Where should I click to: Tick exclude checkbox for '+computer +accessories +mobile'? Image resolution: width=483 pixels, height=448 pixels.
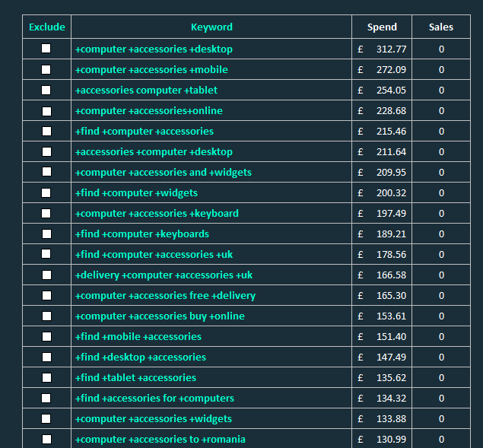click(46, 69)
